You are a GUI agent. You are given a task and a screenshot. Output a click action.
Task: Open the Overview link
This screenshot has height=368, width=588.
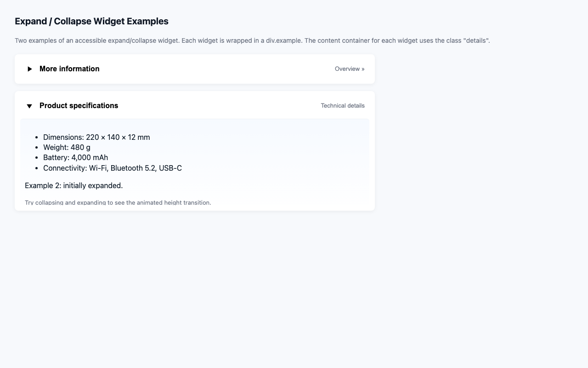pos(349,69)
